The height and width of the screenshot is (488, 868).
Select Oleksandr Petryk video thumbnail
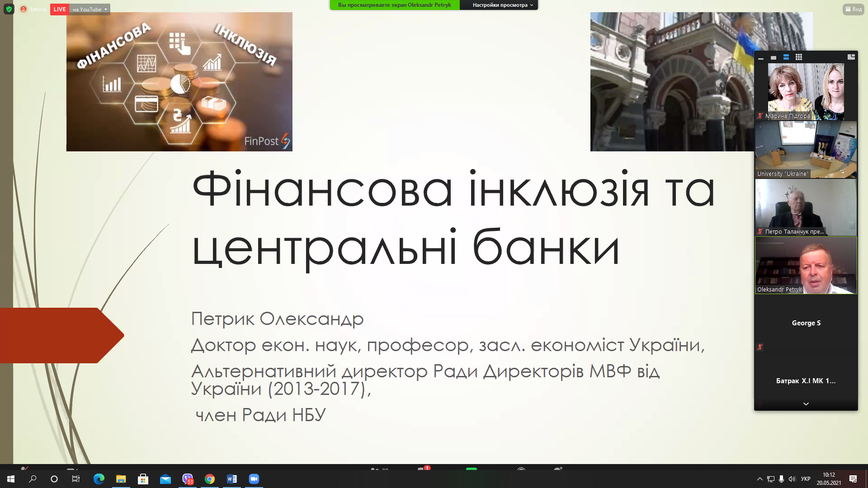(806, 265)
